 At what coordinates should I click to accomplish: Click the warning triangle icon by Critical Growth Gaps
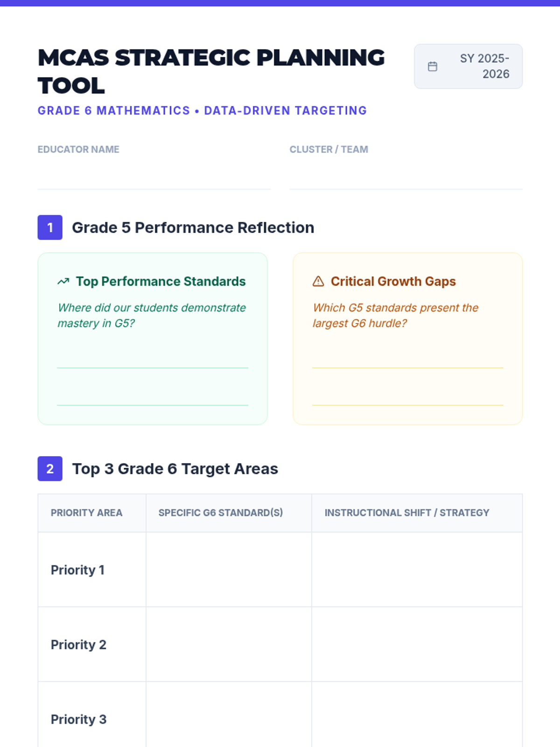click(x=318, y=282)
